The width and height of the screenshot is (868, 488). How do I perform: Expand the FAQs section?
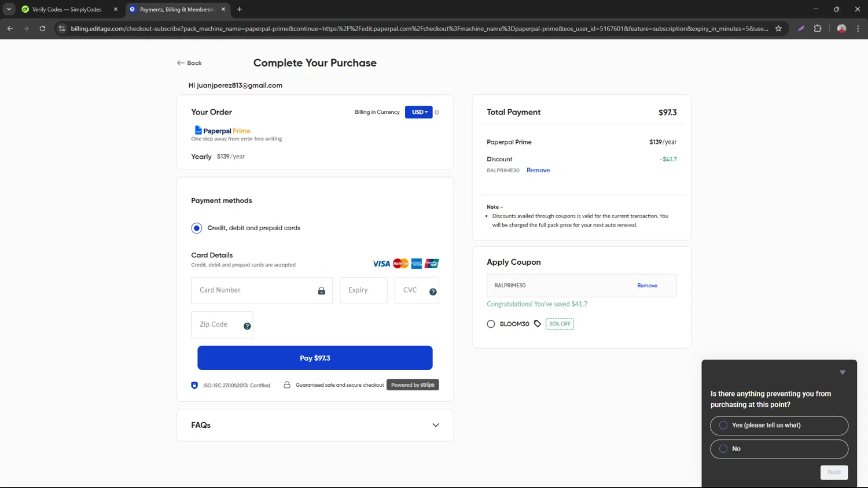point(315,425)
